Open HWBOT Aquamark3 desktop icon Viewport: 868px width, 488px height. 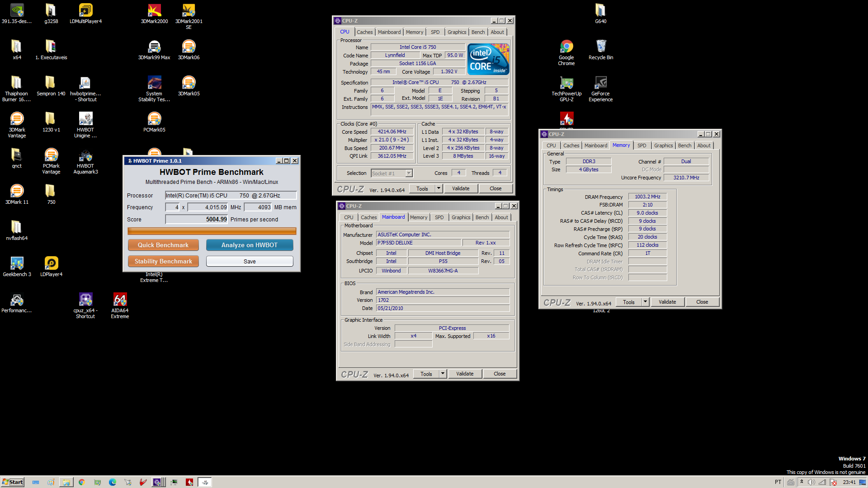pyautogui.click(x=85, y=161)
